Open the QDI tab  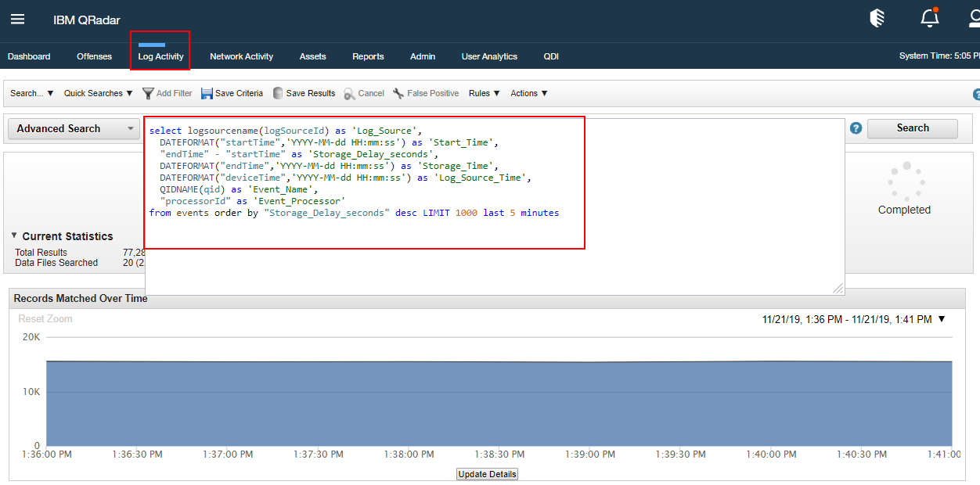pos(551,56)
